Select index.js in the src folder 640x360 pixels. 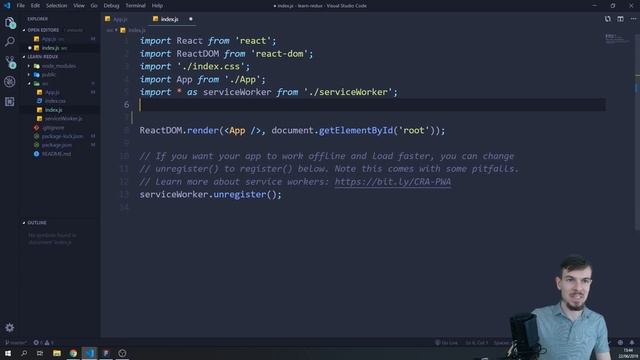click(x=53, y=110)
